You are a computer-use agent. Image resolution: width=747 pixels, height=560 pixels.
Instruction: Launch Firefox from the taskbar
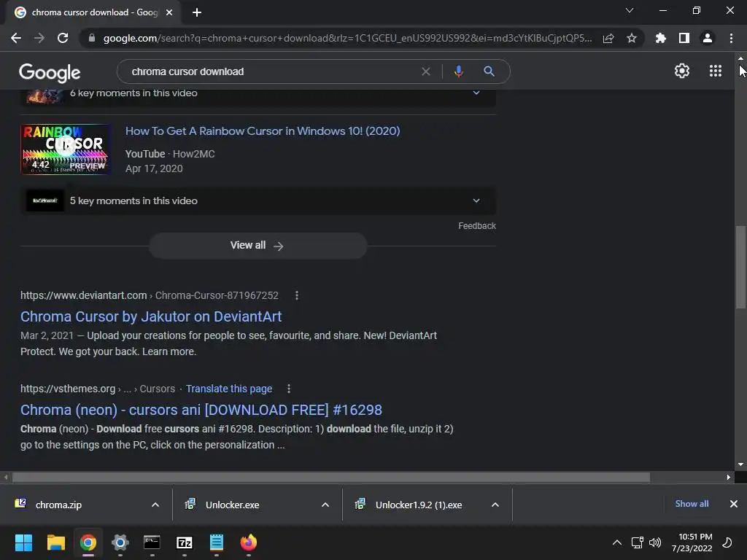(x=248, y=542)
